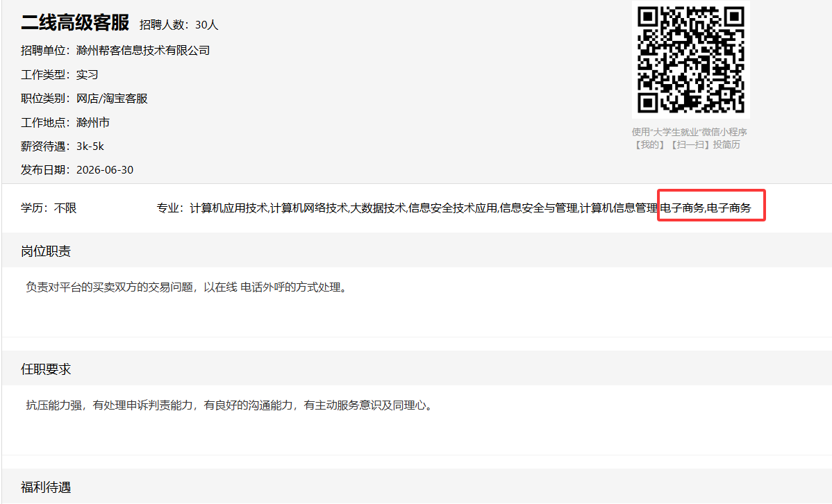Click the major 计算机信息管理
This screenshot has height=504, width=832.
618,208
